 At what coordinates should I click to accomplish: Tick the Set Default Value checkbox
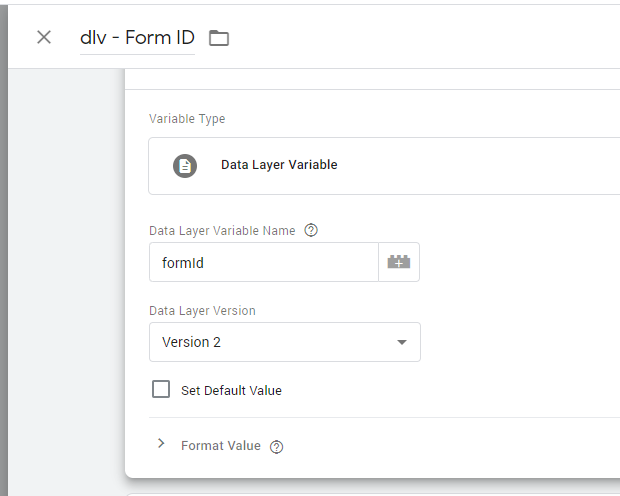pyautogui.click(x=161, y=389)
